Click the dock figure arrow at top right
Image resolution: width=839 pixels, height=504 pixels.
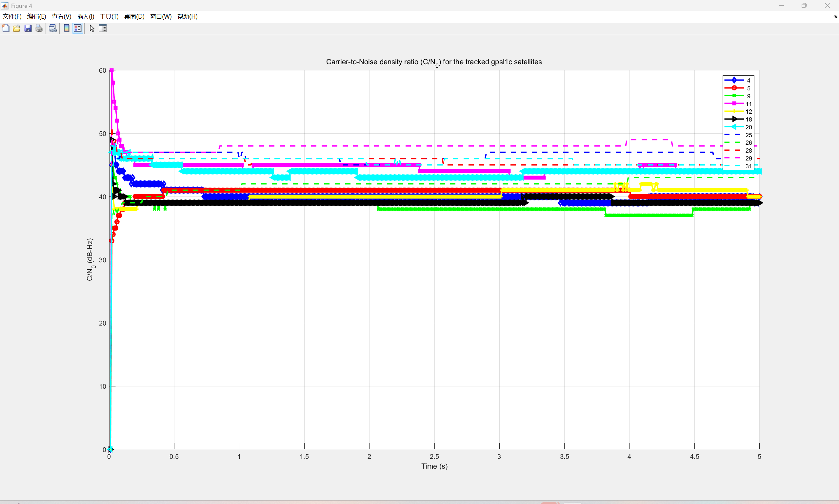click(x=835, y=17)
